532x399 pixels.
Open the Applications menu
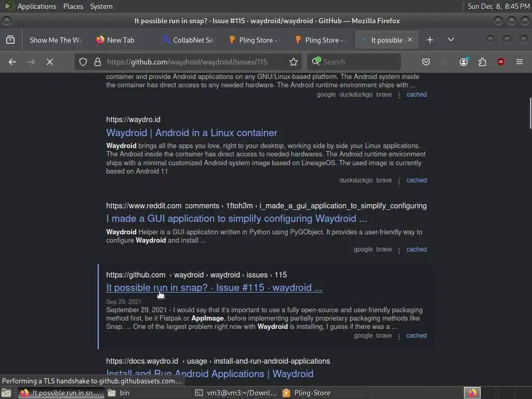click(x=37, y=6)
